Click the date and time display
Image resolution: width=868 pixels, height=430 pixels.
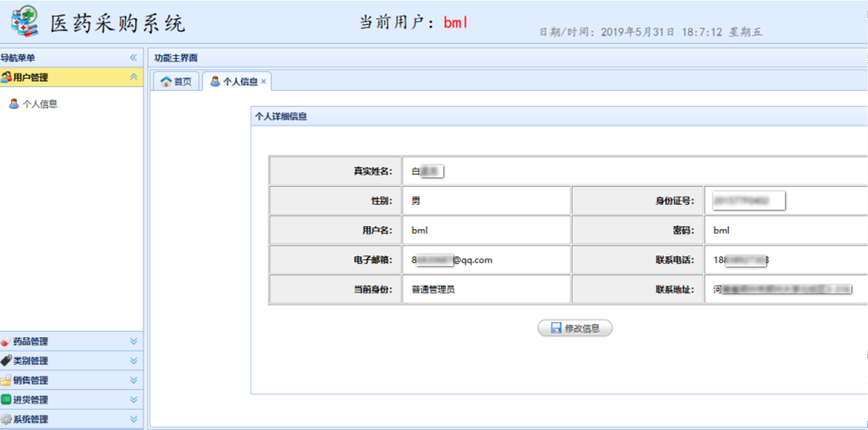coord(651,32)
